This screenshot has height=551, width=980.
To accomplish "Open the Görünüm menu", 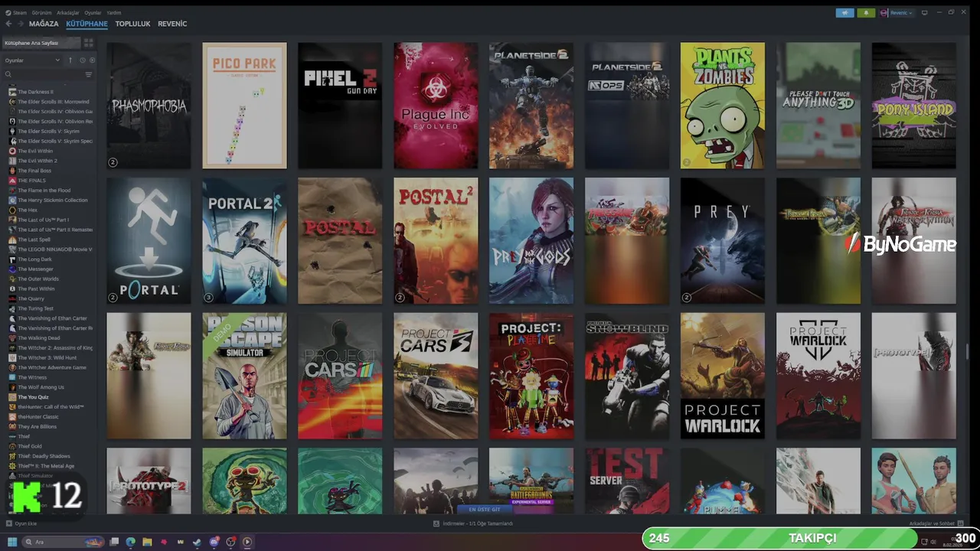I will 42,13.
